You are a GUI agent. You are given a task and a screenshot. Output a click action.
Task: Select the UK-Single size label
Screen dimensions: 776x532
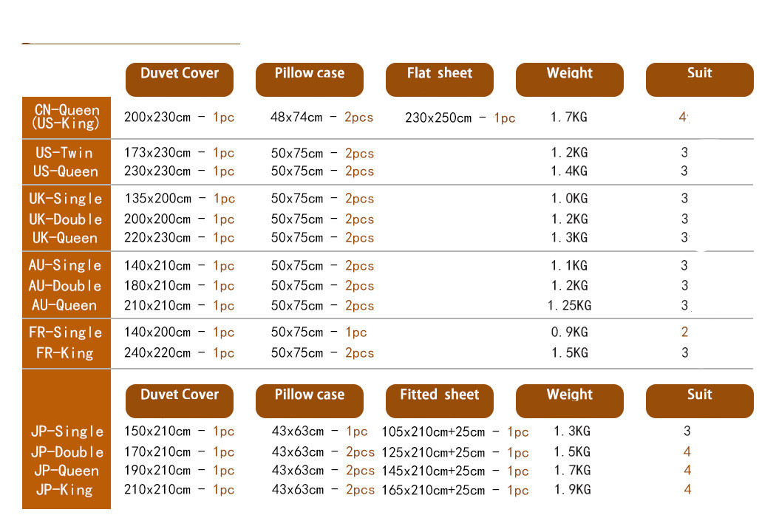[x=66, y=199]
